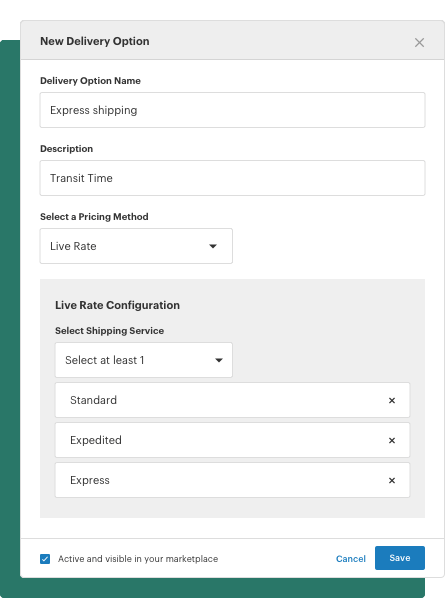Select the Expedited service row
The image size is (445, 598).
click(233, 440)
